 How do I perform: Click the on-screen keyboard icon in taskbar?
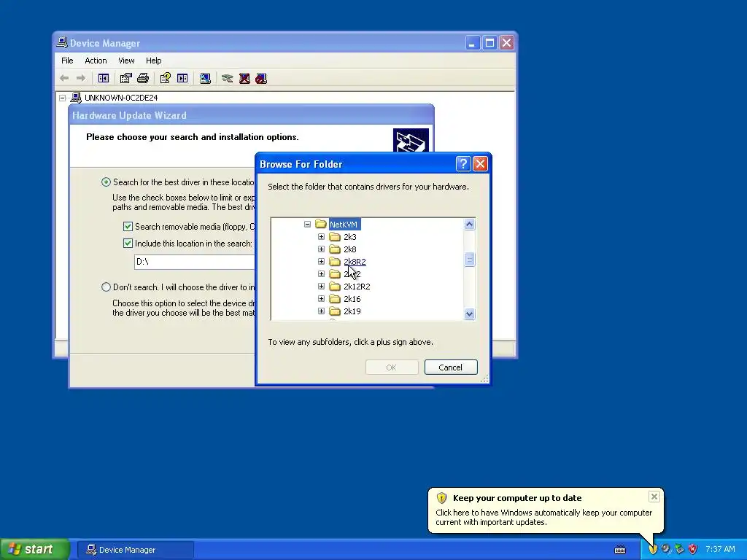(620, 550)
